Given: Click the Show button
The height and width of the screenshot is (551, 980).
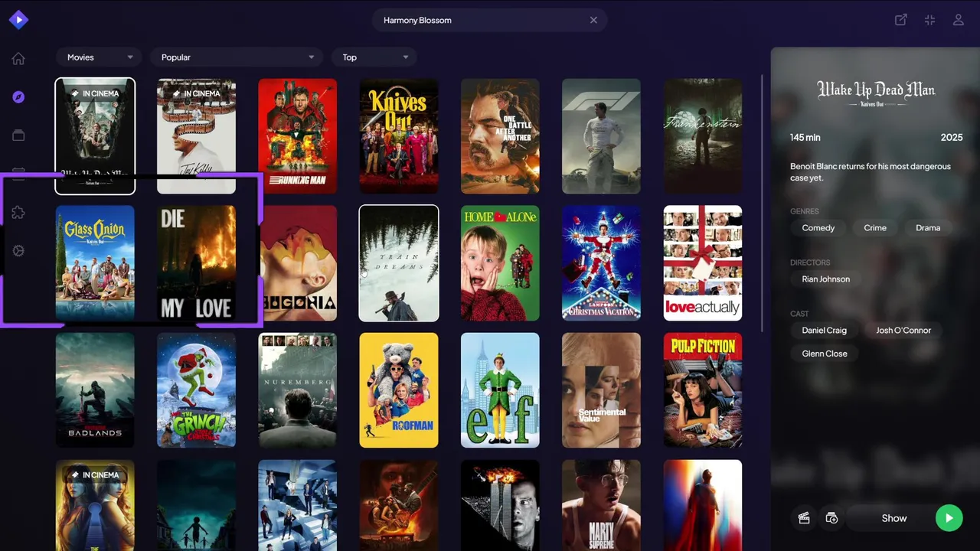Looking at the screenshot, I should tap(893, 518).
